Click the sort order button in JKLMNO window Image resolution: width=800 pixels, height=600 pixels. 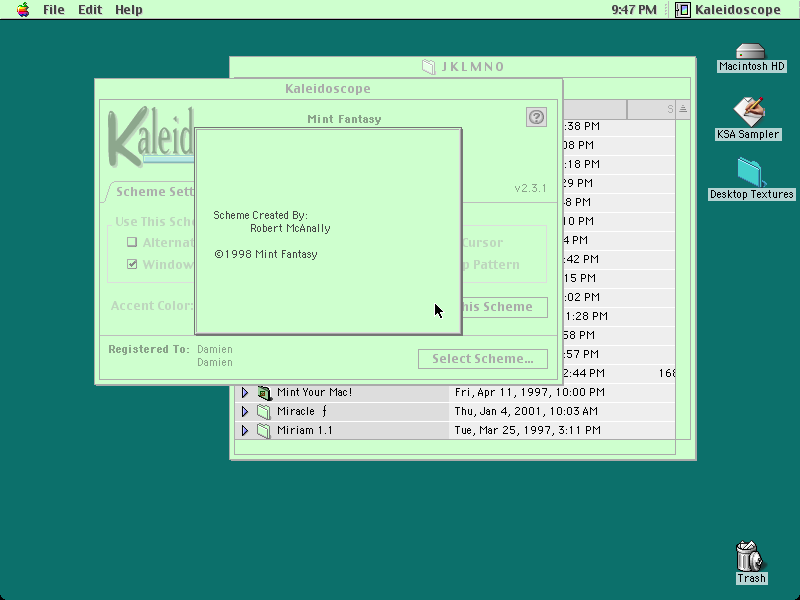click(683, 109)
